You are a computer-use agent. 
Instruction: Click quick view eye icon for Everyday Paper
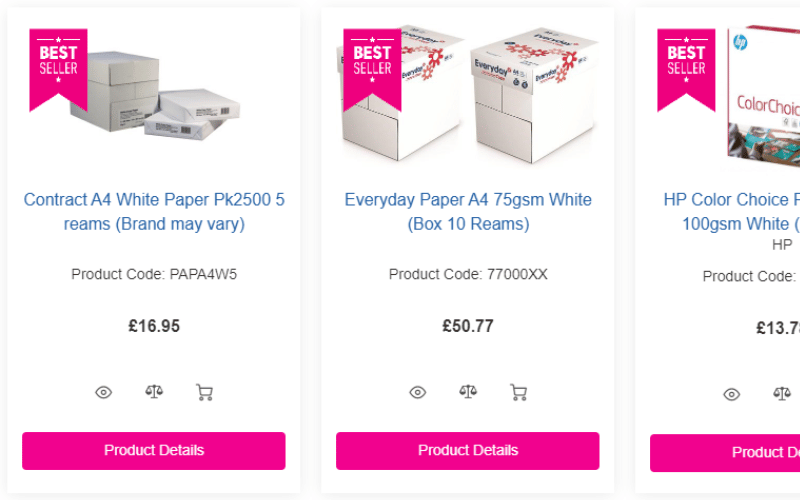tap(417, 392)
